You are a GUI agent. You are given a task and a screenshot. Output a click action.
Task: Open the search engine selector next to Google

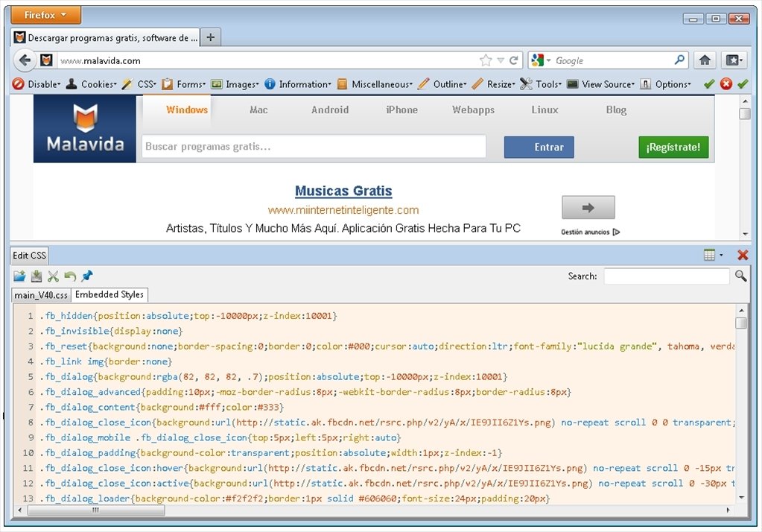[540, 60]
